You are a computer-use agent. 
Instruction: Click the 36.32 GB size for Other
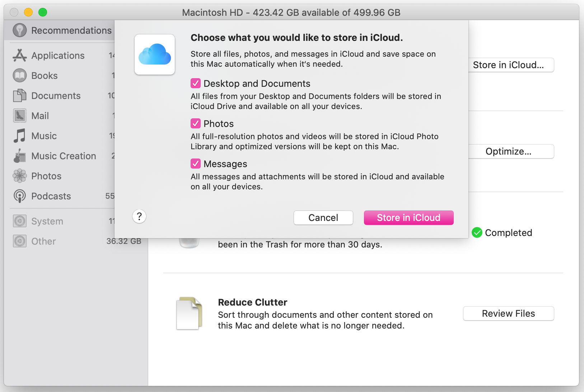pyautogui.click(x=124, y=241)
